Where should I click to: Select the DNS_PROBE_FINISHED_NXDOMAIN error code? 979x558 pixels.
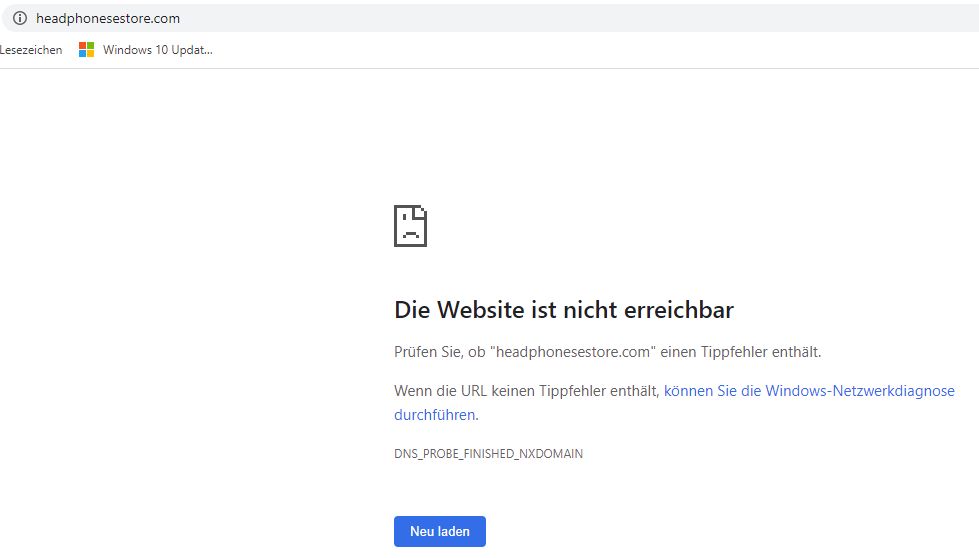coord(488,454)
